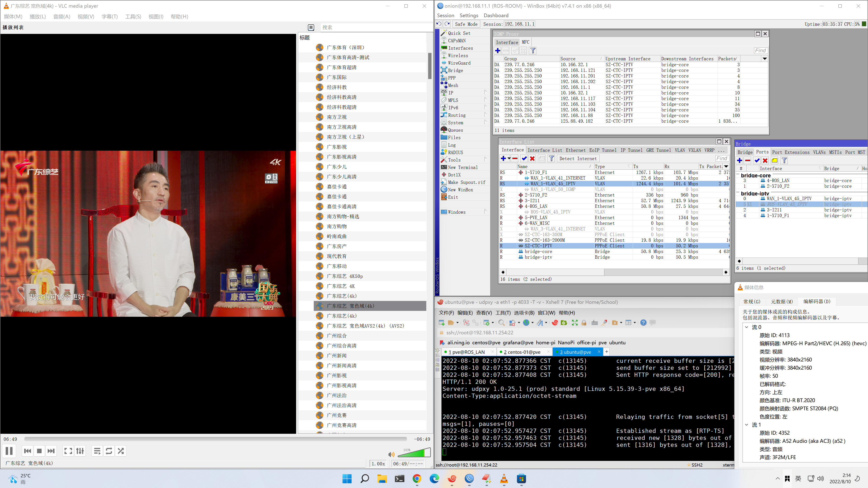The height and width of the screenshot is (488, 868).
Task: Open VLC Tools menu 工具(S)
Action: [x=133, y=16]
